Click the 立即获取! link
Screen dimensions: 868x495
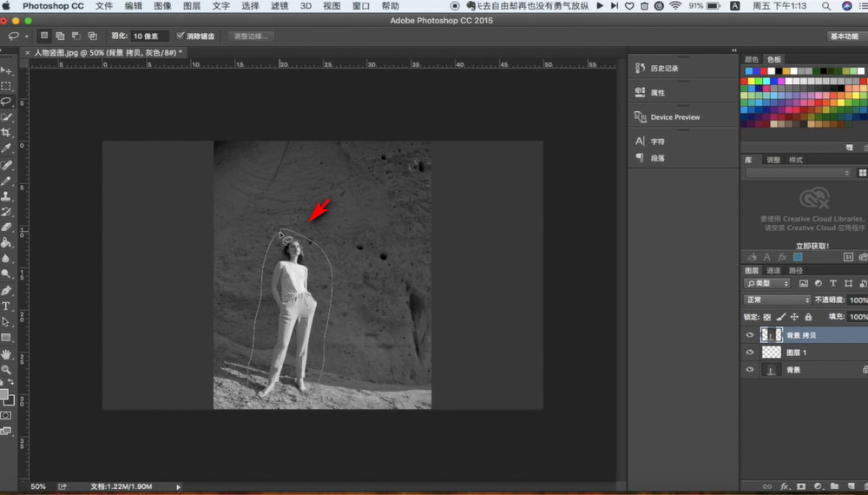point(812,246)
